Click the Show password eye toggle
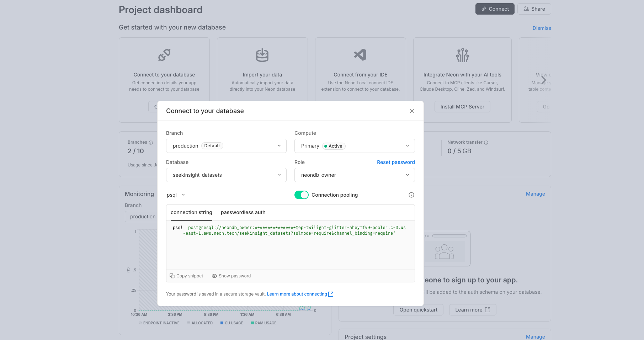 pos(231,276)
